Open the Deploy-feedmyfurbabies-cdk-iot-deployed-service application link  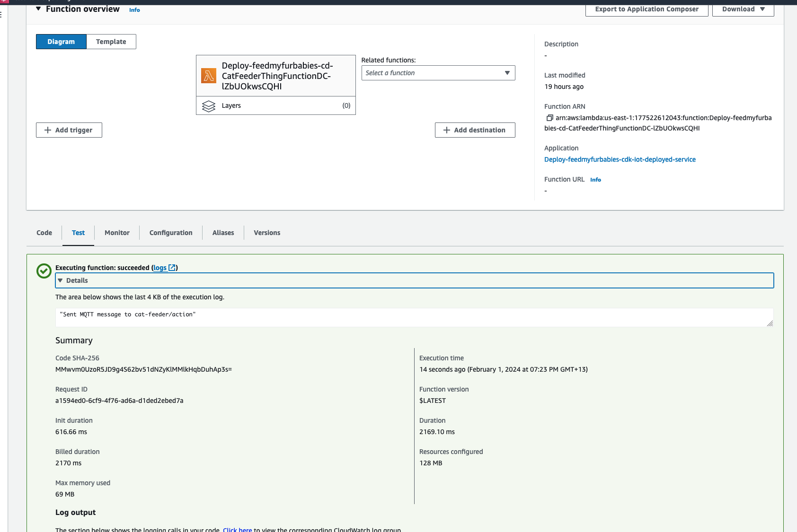(x=620, y=159)
